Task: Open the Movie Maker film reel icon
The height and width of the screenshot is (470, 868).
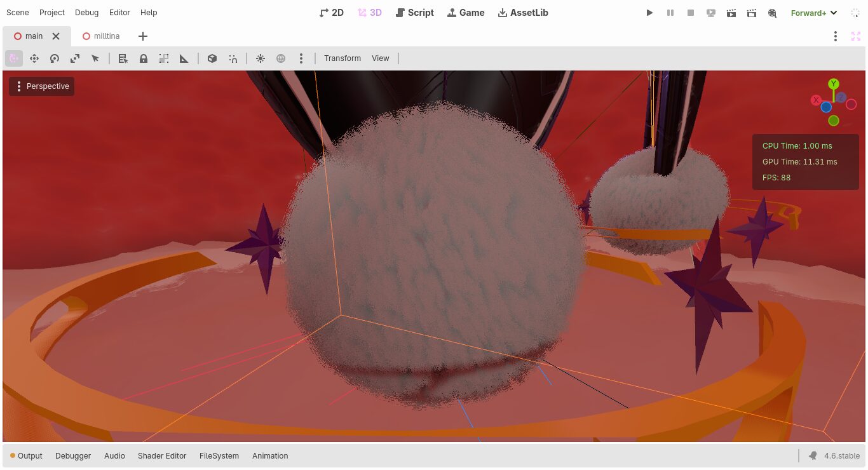Action: tap(773, 13)
